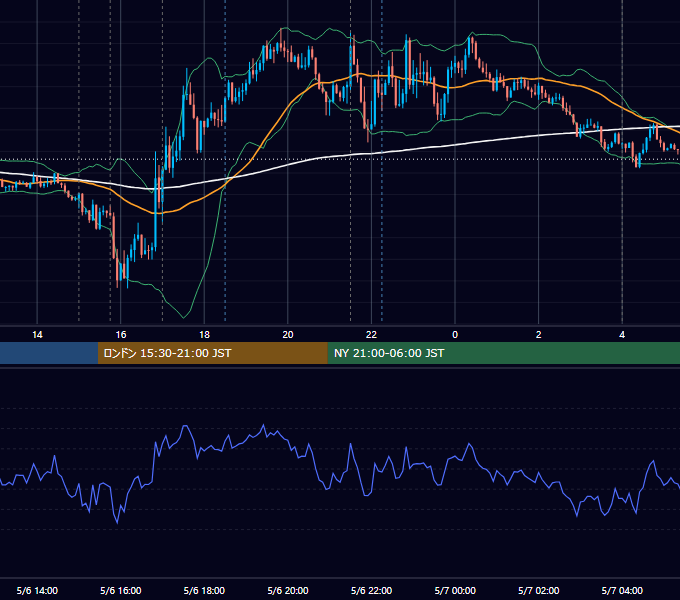
Task: Click the '16' hour label on price chart axis
Action: click(121, 335)
